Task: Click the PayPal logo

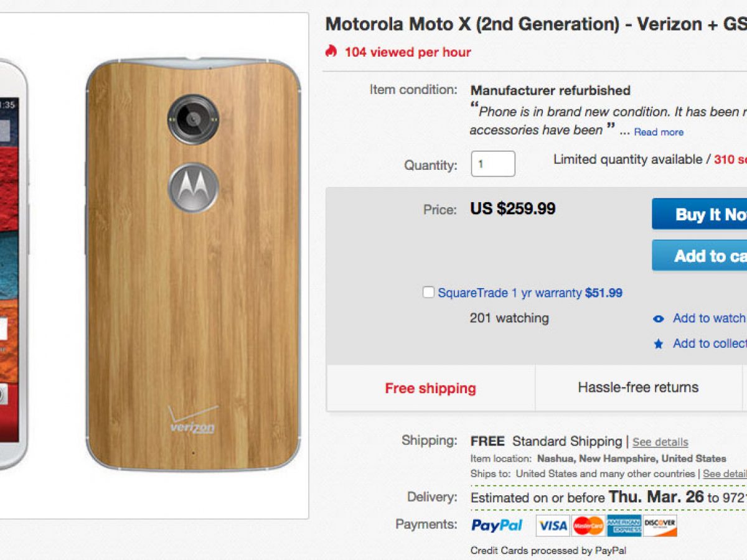Action: coord(497,525)
